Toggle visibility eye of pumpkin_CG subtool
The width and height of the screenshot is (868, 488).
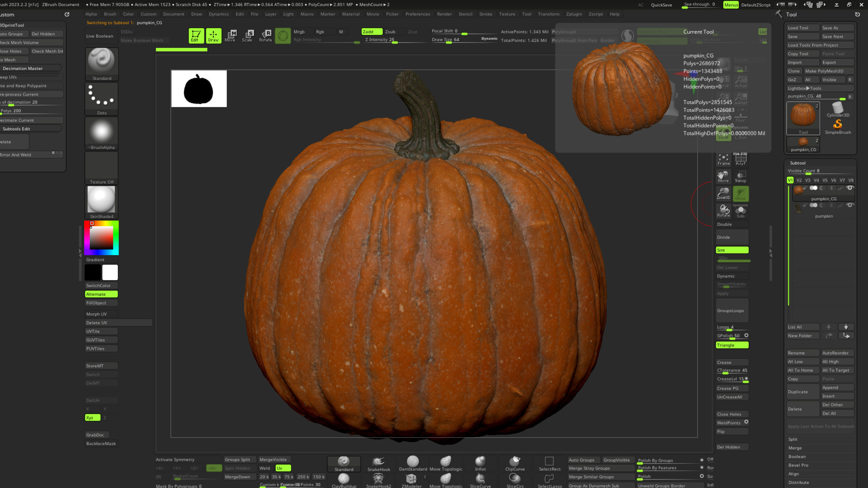[x=850, y=188]
